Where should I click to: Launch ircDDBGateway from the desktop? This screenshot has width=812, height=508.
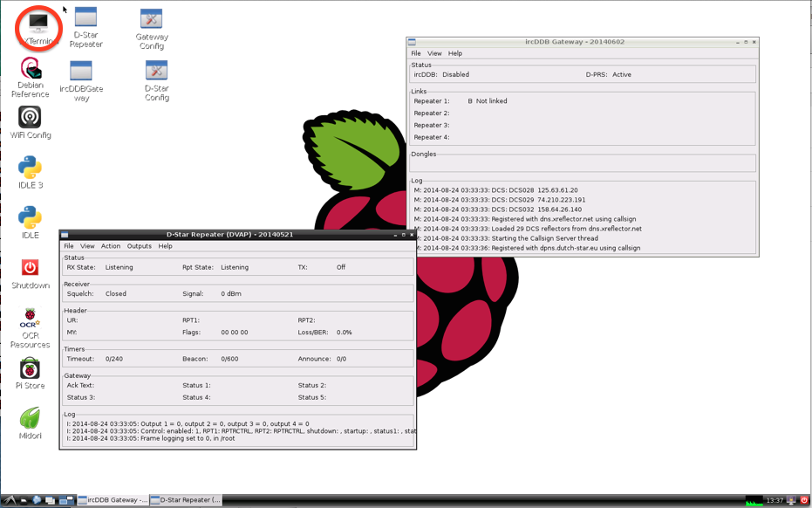coord(81,72)
